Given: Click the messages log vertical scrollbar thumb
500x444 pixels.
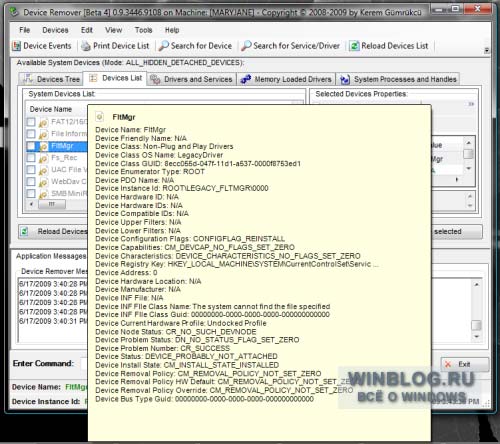Looking at the screenshot, I should click(x=477, y=325).
